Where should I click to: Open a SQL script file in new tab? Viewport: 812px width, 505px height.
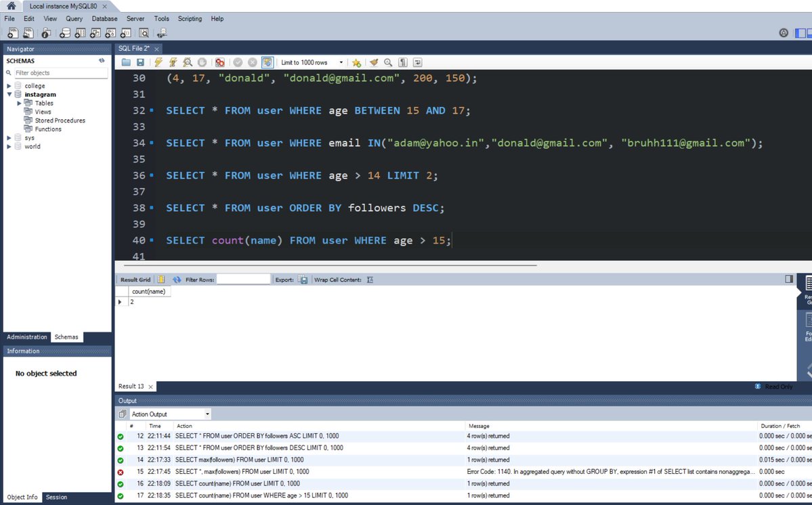tap(28, 33)
